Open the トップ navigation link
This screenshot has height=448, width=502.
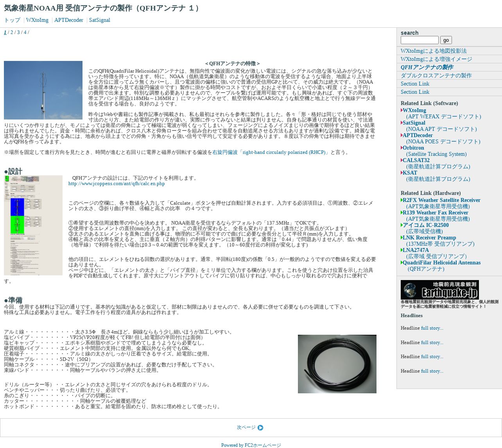tap(12, 20)
